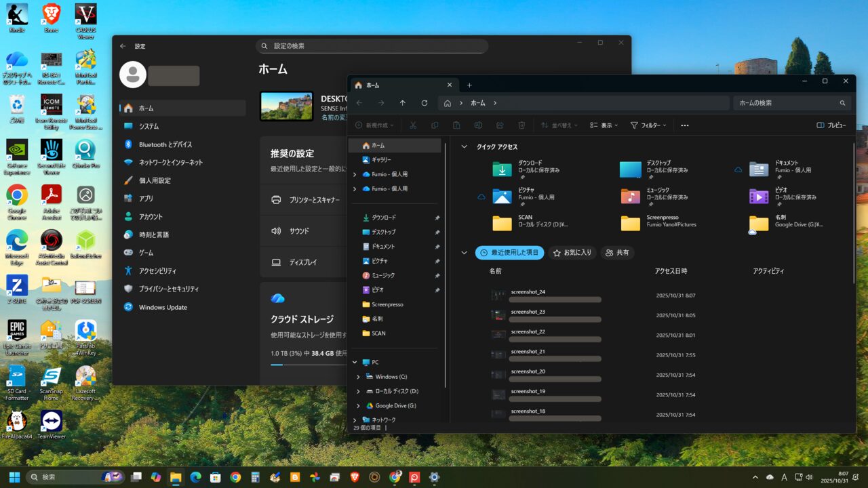Viewport: 868px width, 488px height.
Task: Select the Shared filter chip
Action: (617, 253)
